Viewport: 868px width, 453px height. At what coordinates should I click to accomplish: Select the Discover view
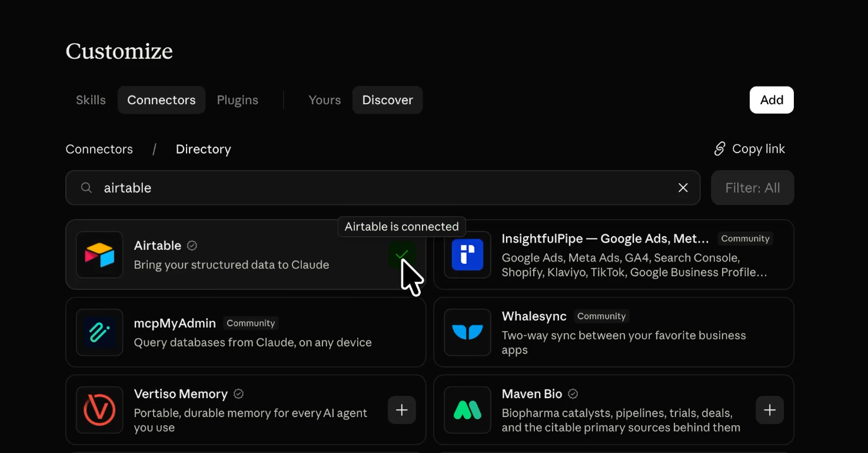388,100
